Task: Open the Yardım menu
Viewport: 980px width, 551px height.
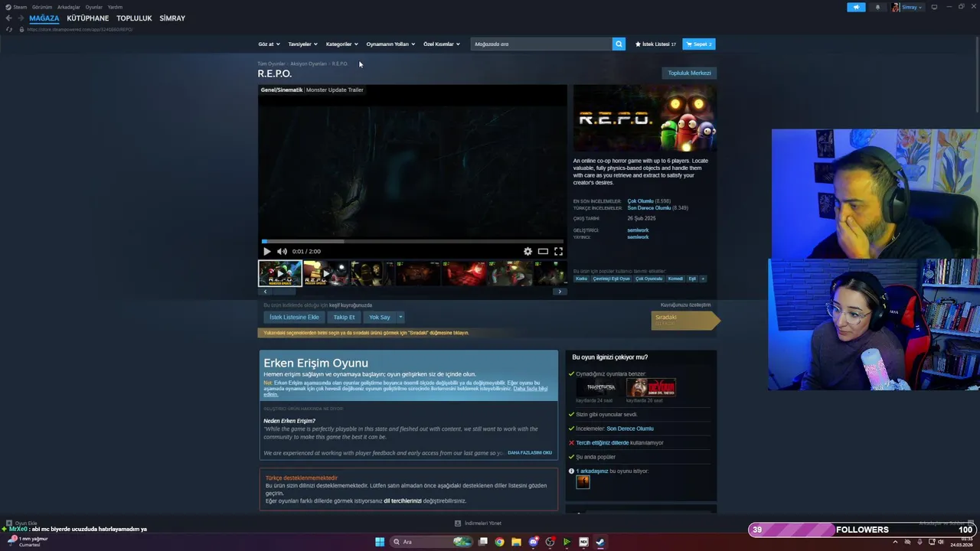Action: coord(115,7)
